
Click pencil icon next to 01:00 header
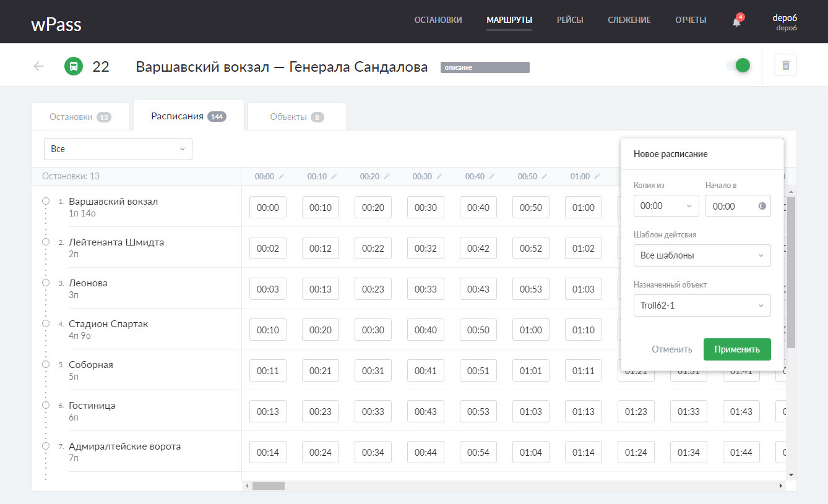pos(598,177)
